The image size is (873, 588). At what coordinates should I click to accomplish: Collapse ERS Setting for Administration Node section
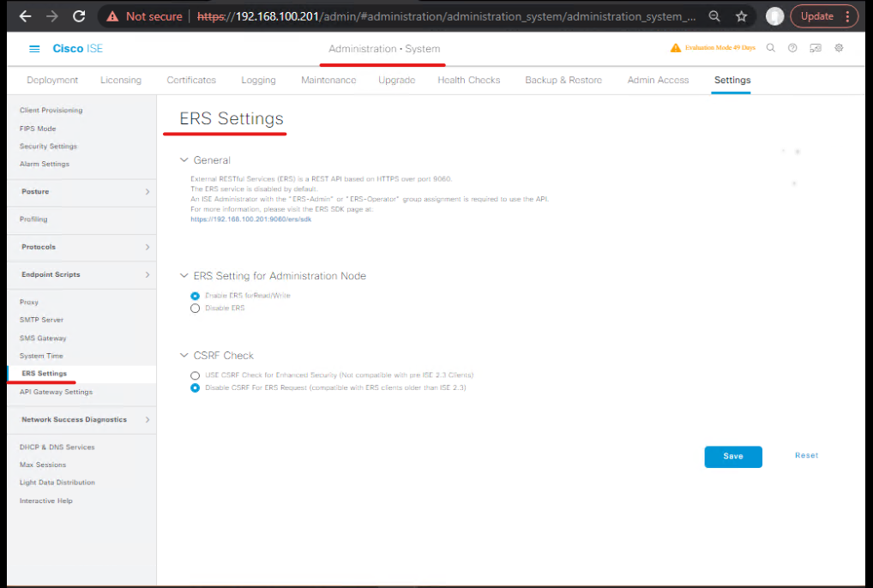click(x=184, y=275)
